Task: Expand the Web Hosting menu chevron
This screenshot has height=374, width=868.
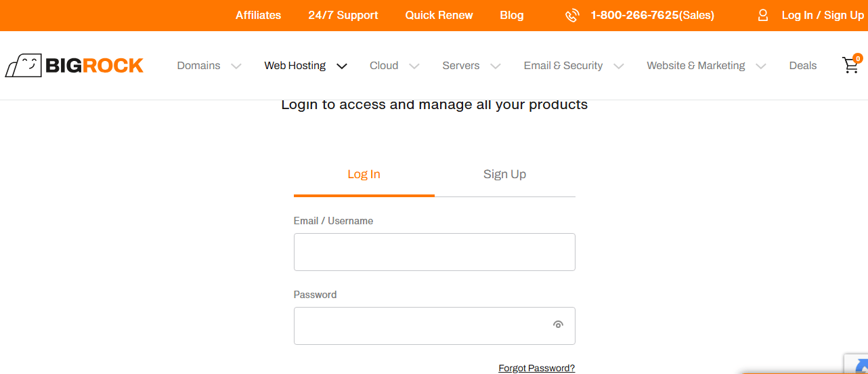Action: 342,66
